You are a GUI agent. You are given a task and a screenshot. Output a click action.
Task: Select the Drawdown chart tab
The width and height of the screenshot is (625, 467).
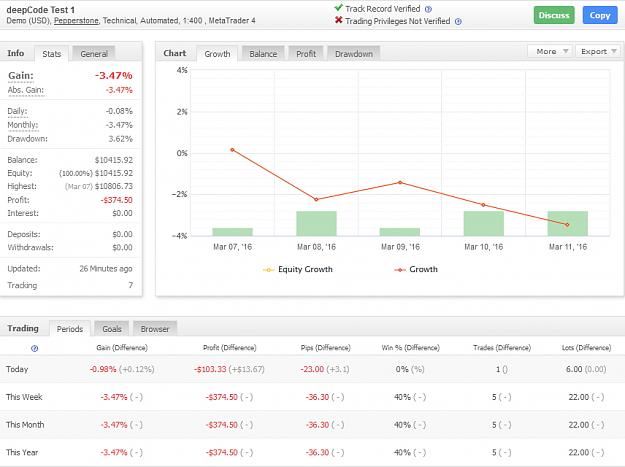tap(354, 54)
